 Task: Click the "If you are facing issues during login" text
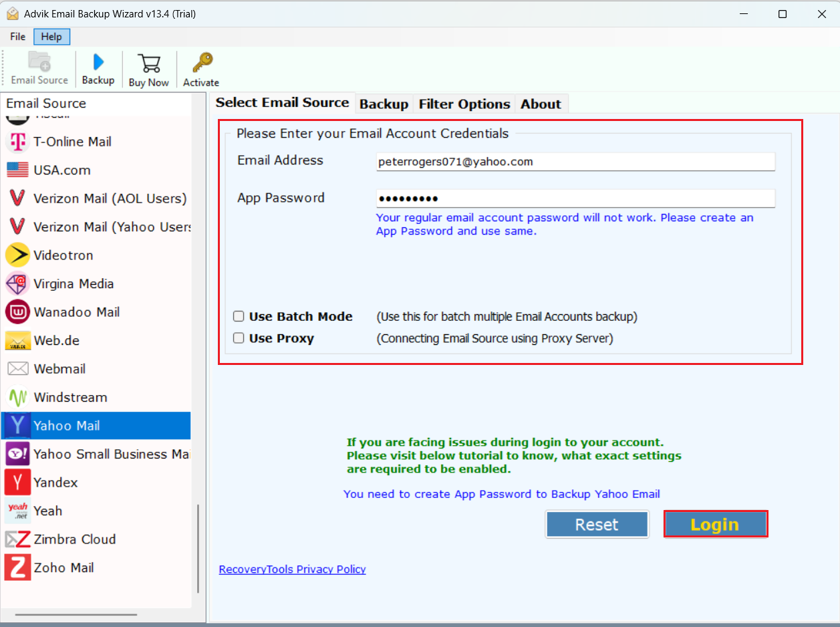(x=514, y=456)
